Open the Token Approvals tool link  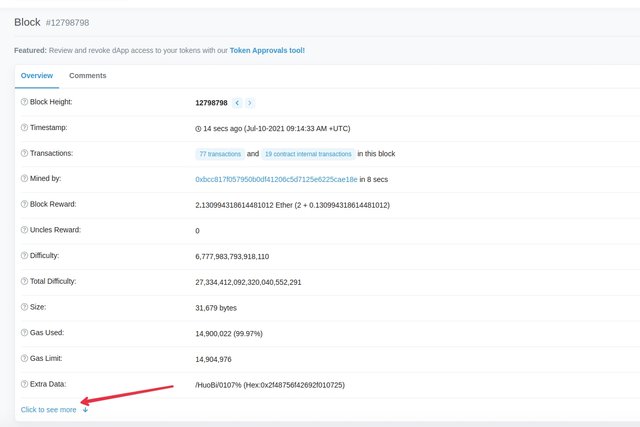267,50
